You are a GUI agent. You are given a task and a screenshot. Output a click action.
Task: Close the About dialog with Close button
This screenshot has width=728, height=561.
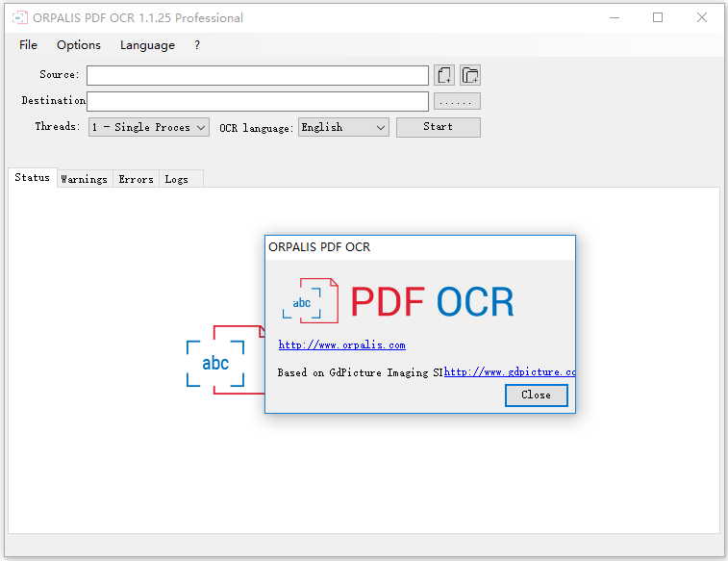(537, 395)
